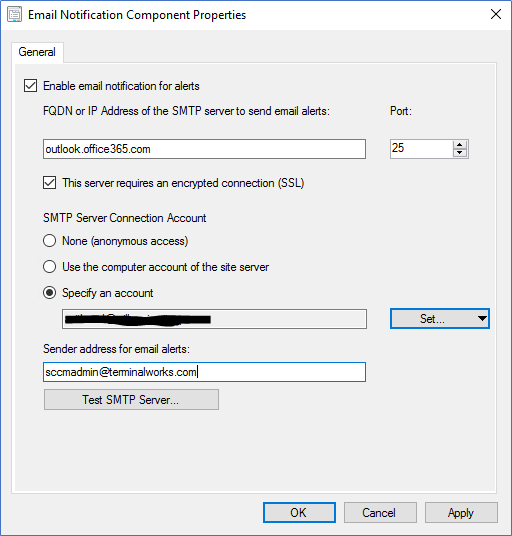
Task: Toggle the SSL encrypted connection checkbox
Action: tap(50, 183)
